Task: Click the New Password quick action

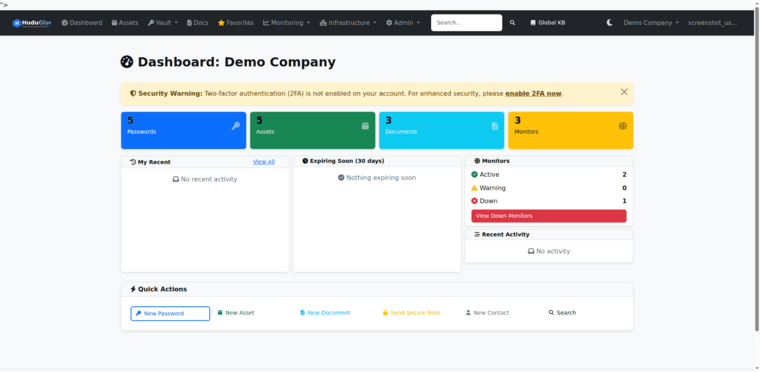Action: [170, 313]
